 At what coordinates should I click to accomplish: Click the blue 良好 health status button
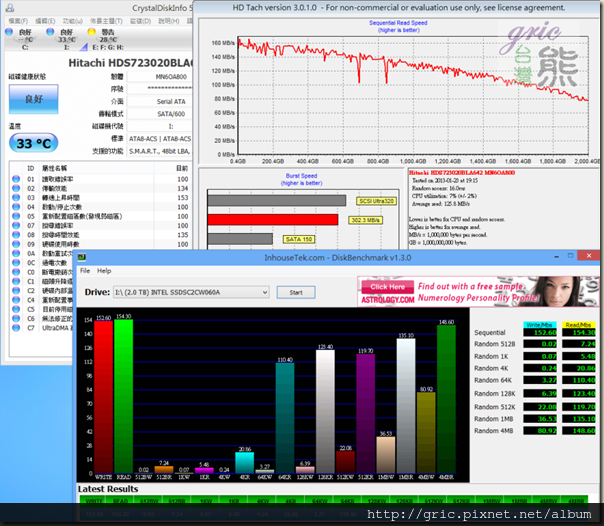coord(34,99)
